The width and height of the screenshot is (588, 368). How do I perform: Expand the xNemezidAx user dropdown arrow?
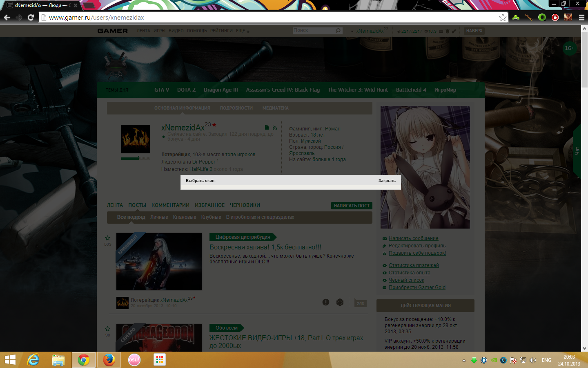click(x=352, y=31)
